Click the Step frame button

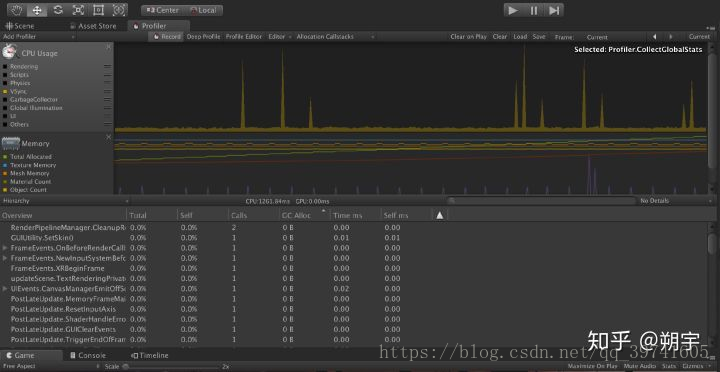[554, 10]
